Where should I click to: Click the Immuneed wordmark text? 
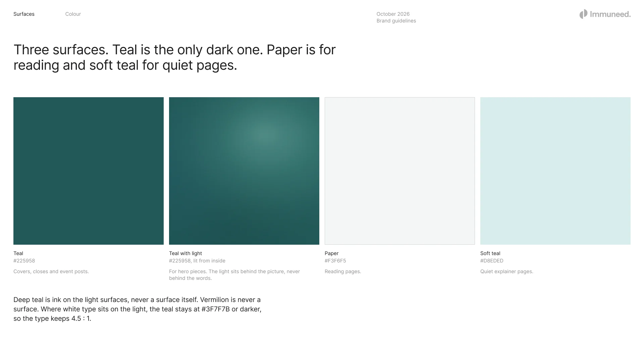point(610,14)
